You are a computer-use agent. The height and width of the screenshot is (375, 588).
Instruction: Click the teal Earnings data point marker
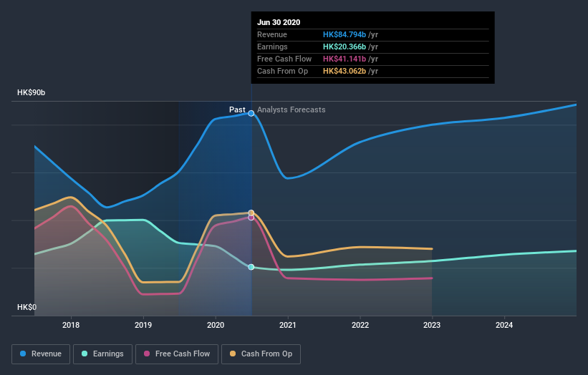[x=251, y=267]
